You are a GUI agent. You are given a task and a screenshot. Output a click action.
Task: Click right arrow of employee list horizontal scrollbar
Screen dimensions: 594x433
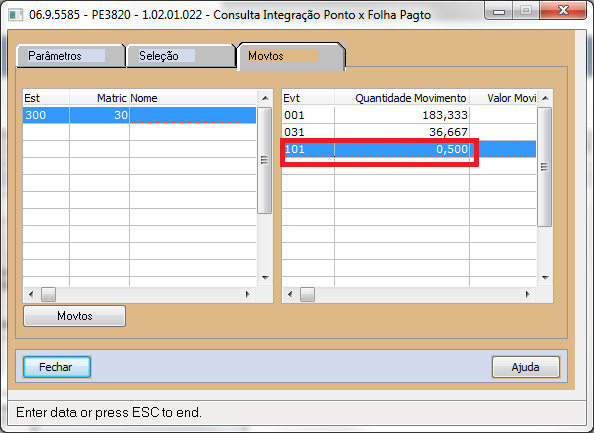pyautogui.click(x=248, y=294)
